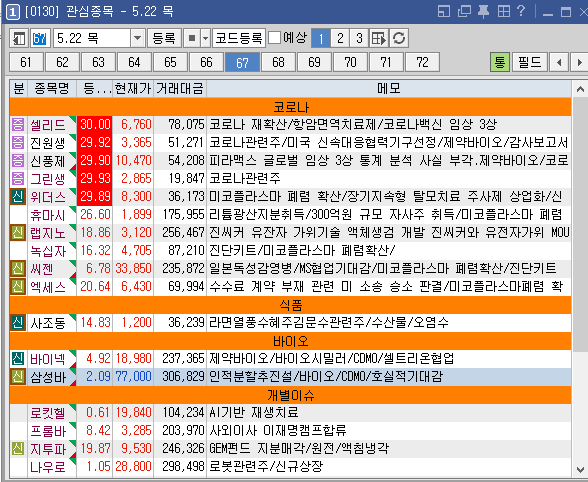
Task: Select the 바이넥 stock name
Action: 48,359
